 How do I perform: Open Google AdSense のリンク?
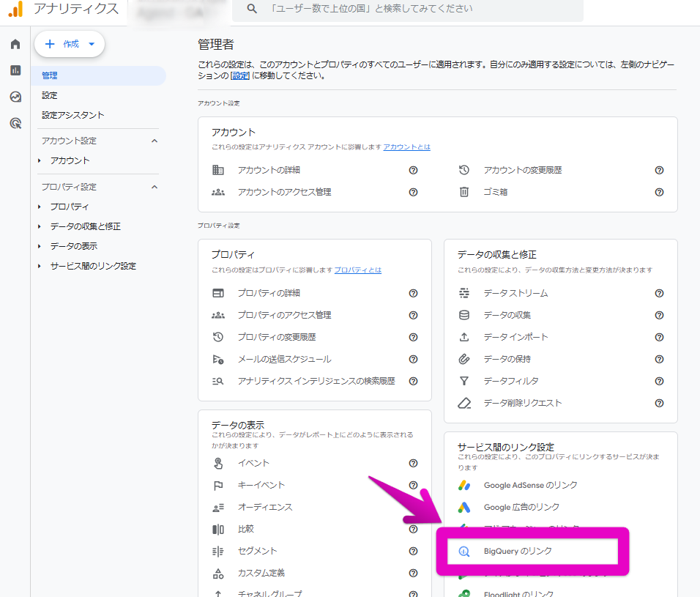(530, 485)
